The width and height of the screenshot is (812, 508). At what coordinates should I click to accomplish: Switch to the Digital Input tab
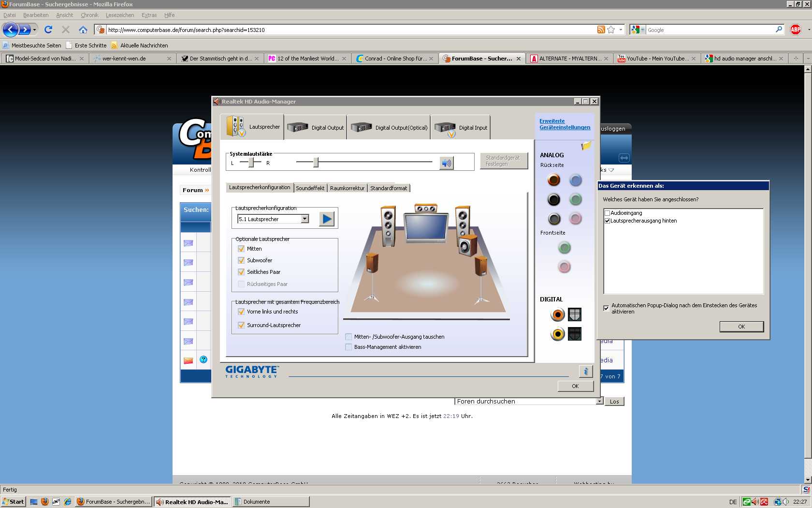(x=461, y=128)
